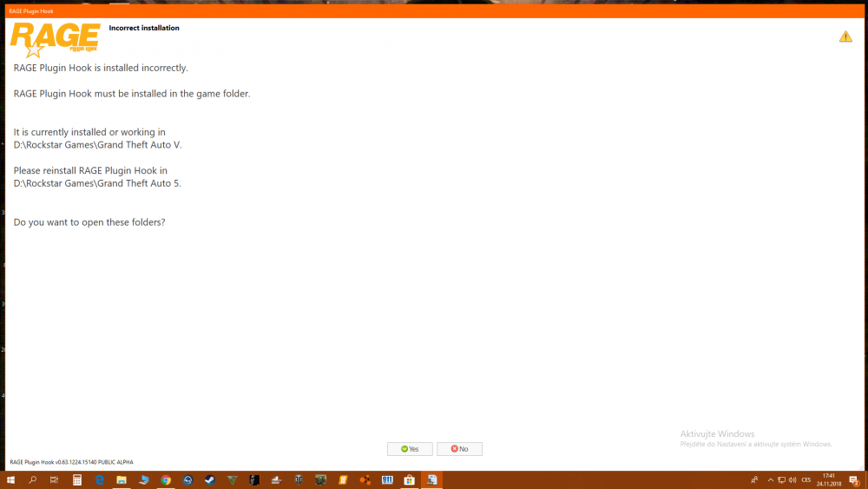Image resolution: width=868 pixels, height=489 pixels.
Task: Open Steam from the taskbar
Action: pyautogui.click(x=210, y=480)
